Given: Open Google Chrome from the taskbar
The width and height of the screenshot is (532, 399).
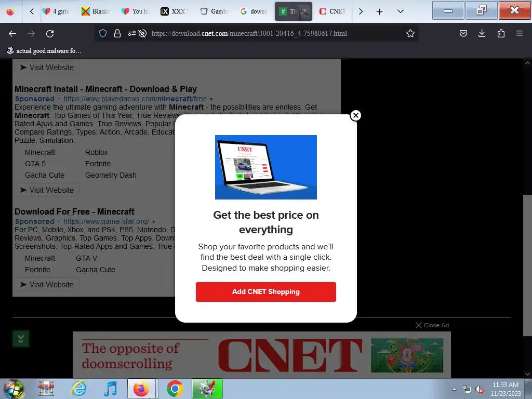Looking at the screenshot, I should (x=175, y=389).
